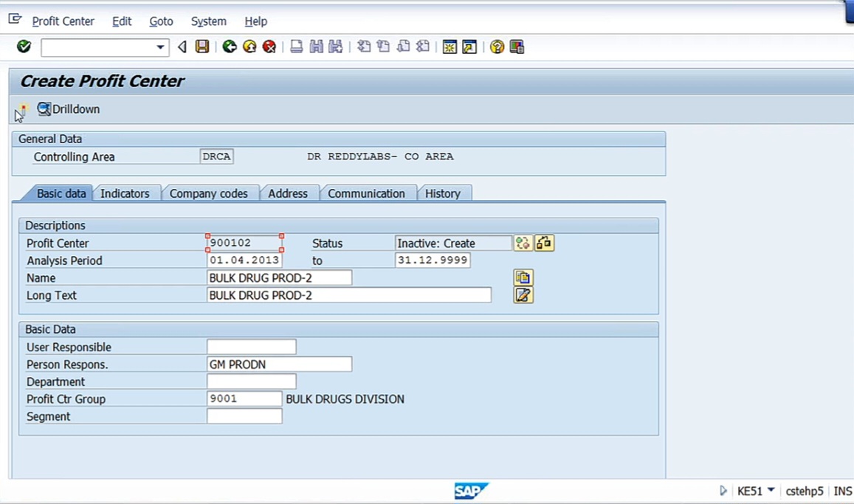Click the green Enter checkmark icon
This screenshot has height=504, width=854.
(24, 46)
